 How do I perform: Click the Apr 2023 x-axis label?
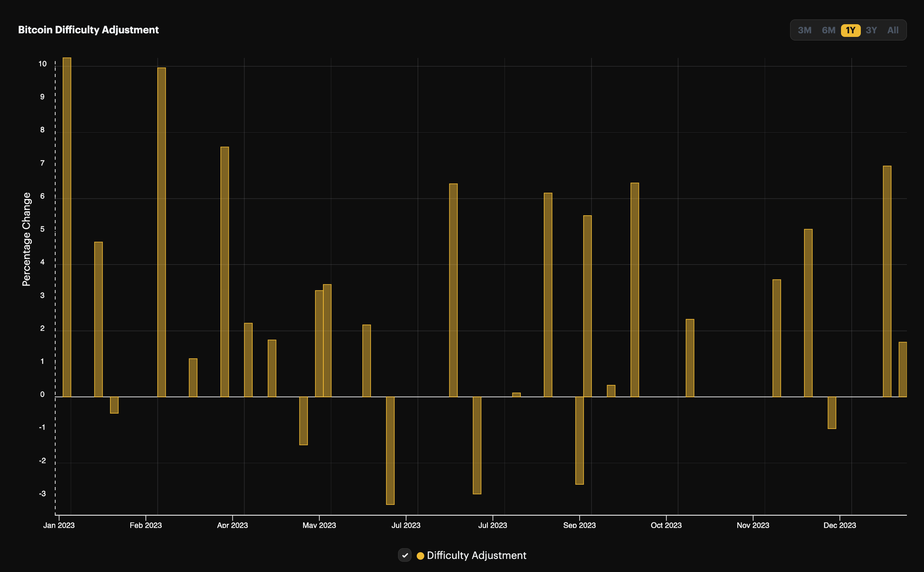coord(232,525)
